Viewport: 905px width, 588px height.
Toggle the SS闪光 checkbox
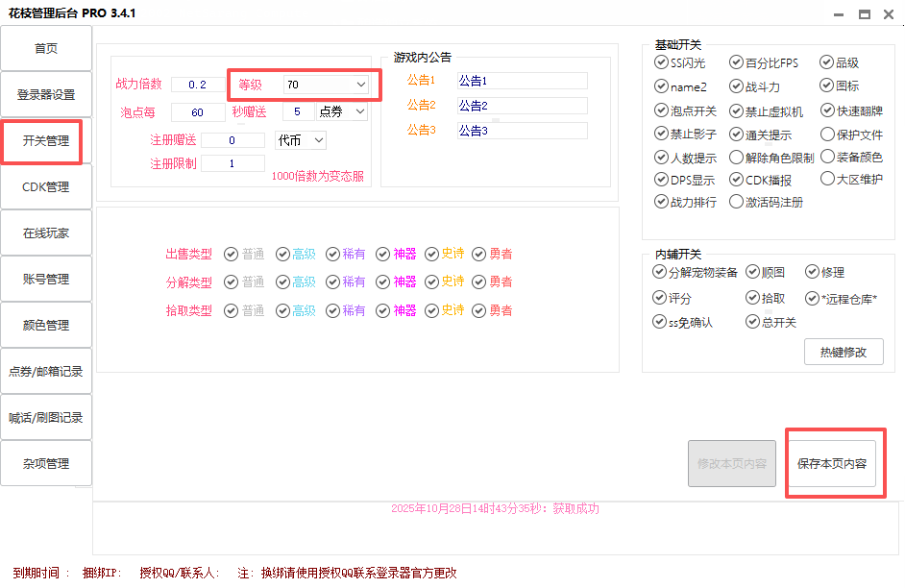click(661, 62)
